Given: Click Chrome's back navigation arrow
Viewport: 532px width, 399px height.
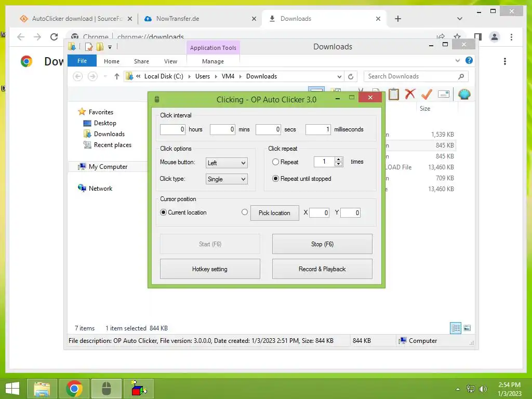Looking at the screenshot, I should tap(21, 37).
